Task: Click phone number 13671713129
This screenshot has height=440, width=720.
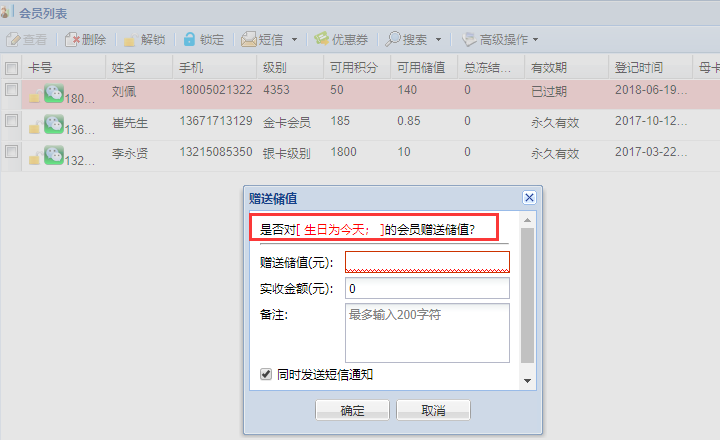Action: (216, 121)
